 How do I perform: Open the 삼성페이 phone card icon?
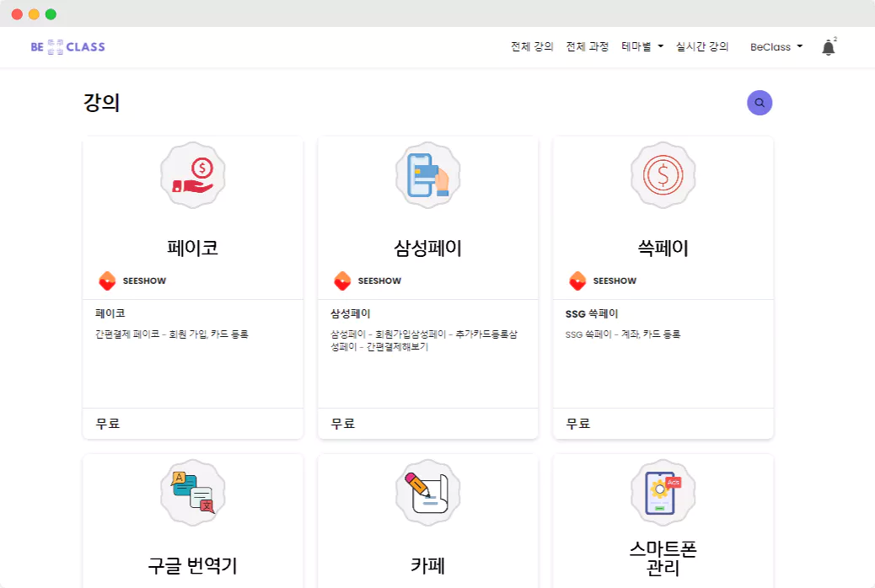[x=428, y=175]
